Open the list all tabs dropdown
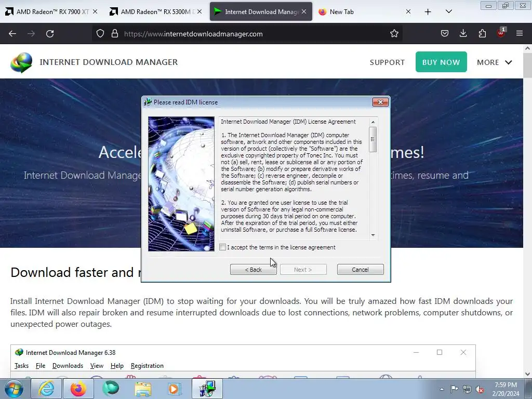This screenshot has width=532, height=399. coord(449,11)
